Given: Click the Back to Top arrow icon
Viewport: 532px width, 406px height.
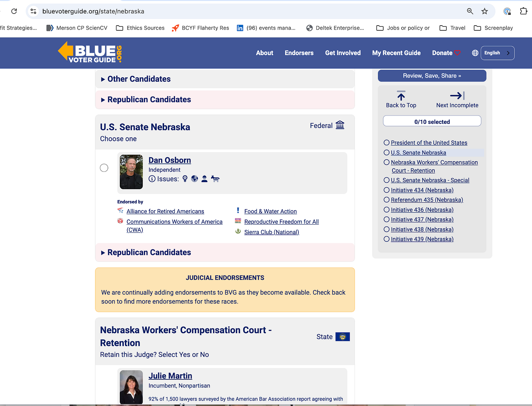Looking at the screenshot, I should pos(401,95).
